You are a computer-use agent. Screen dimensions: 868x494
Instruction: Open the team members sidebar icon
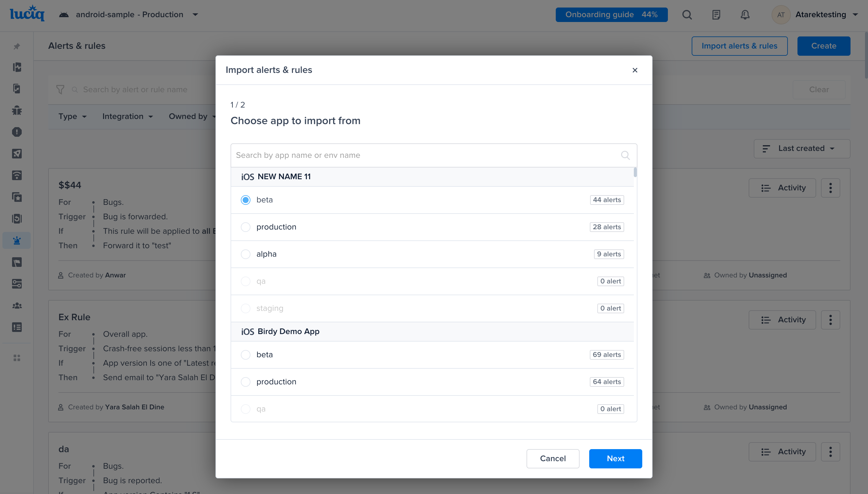pyautogui.click(x=17, y=305)
